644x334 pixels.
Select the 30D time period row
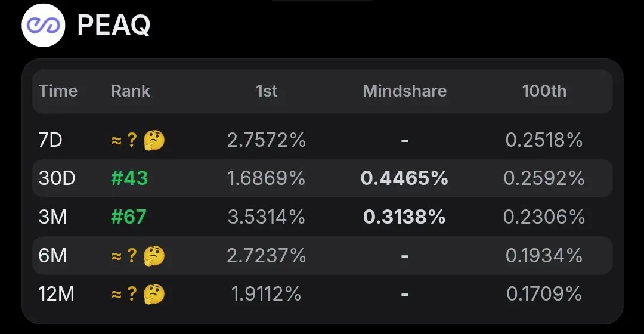323,178
